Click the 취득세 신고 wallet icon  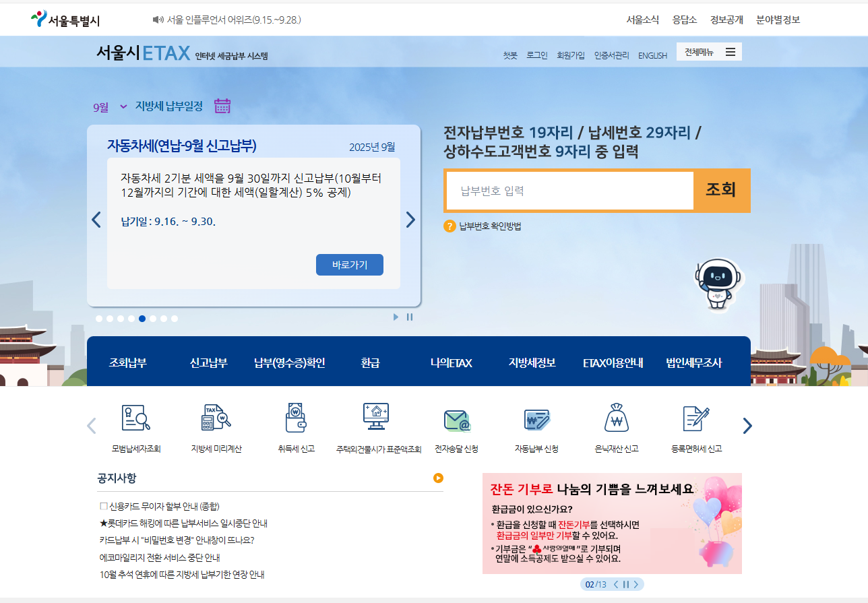296,418
